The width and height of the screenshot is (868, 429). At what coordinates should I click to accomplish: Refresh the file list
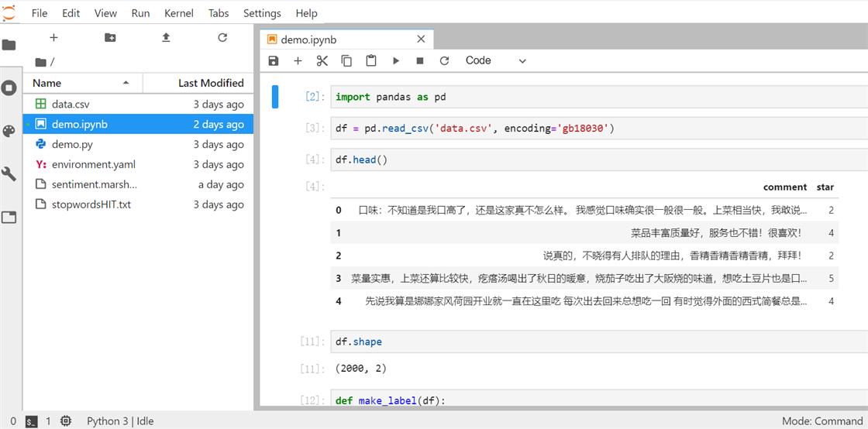222,37
